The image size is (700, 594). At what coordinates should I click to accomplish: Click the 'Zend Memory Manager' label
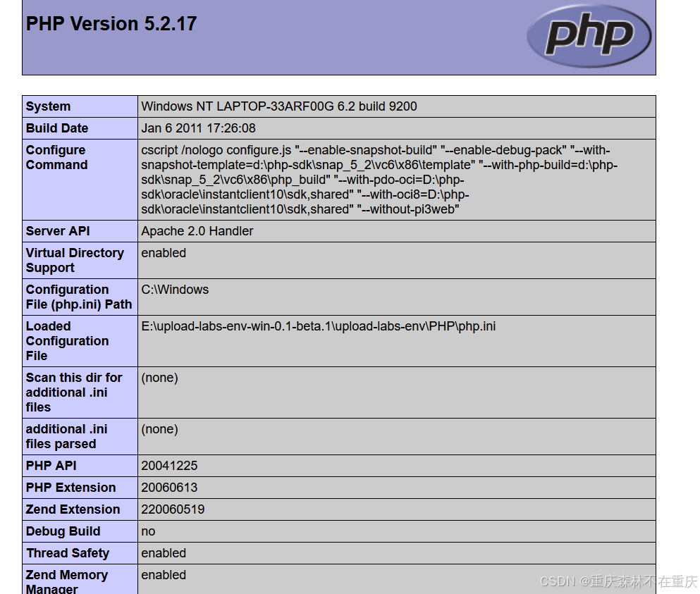[67, 581]
